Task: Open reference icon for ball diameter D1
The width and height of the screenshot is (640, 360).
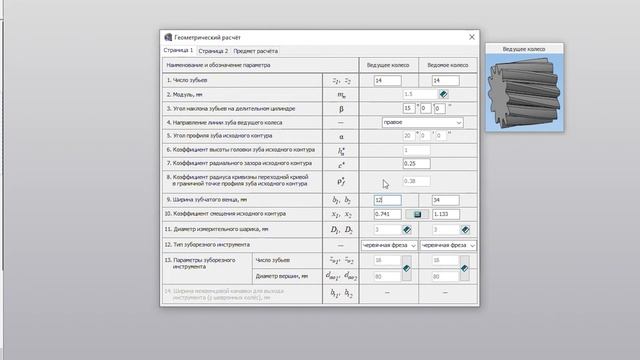Action: pyautogui.click(x=407, y=230)
